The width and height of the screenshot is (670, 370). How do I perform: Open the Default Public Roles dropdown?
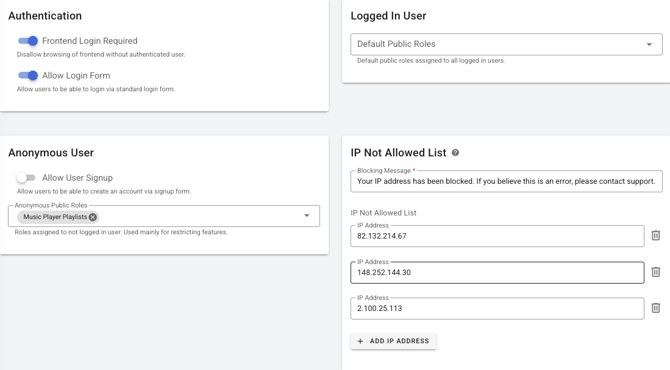506,44
